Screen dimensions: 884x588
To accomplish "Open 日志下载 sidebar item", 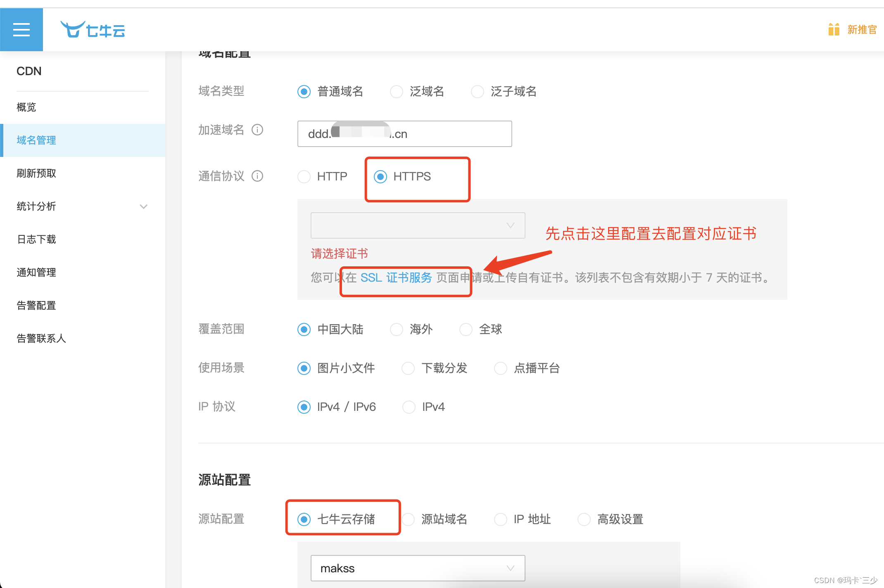I will point(36,239).
